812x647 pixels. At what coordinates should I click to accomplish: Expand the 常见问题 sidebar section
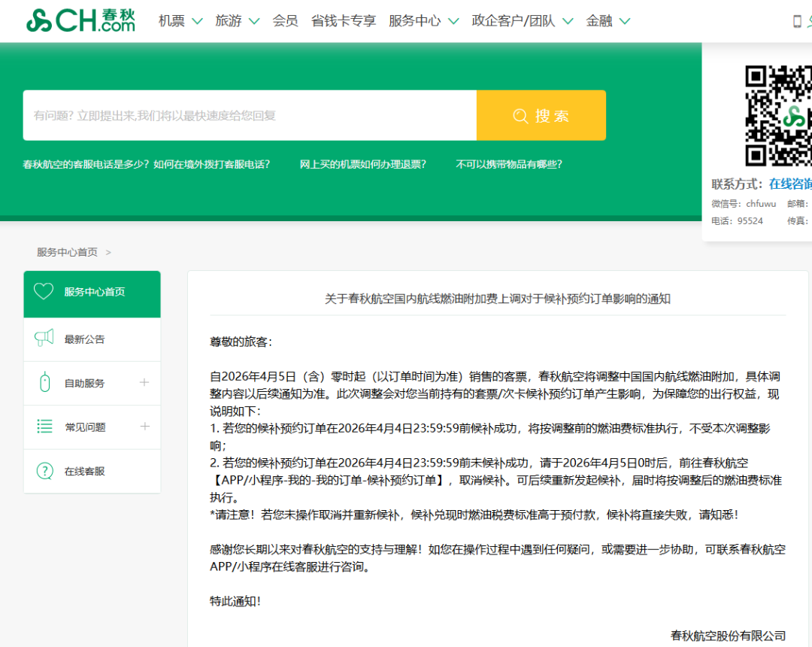pyautogui.click(x=144, y=427)
